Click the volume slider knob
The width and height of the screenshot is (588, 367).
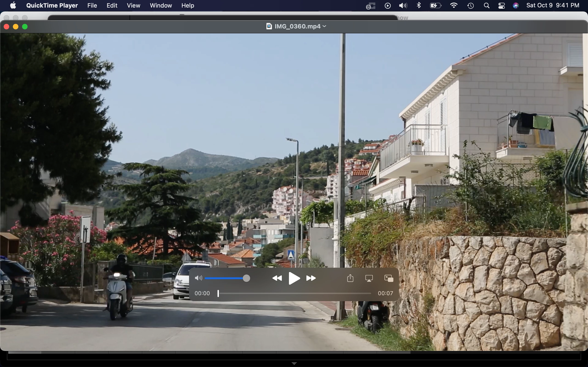pyautogui.click(x=246, y=278)
